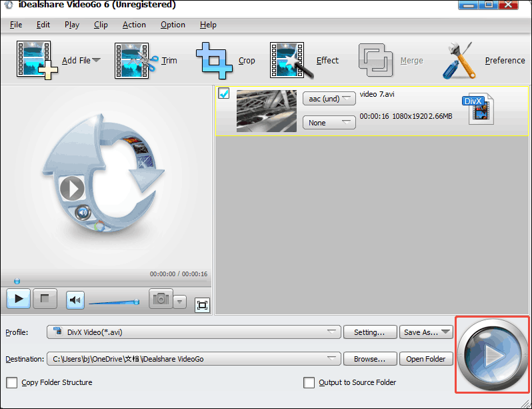
Task: Open the Save As dropdown button
Action: tap(426, 332)
